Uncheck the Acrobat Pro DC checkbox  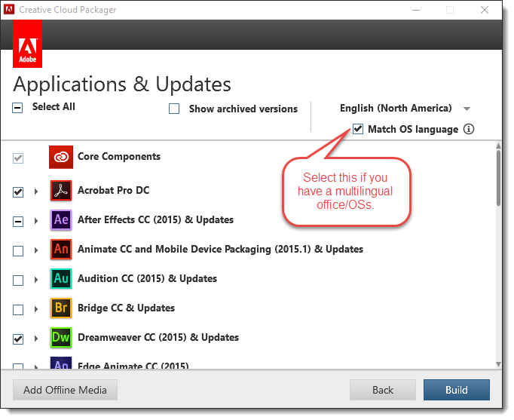pyautogui.click(x=18, y=192)
